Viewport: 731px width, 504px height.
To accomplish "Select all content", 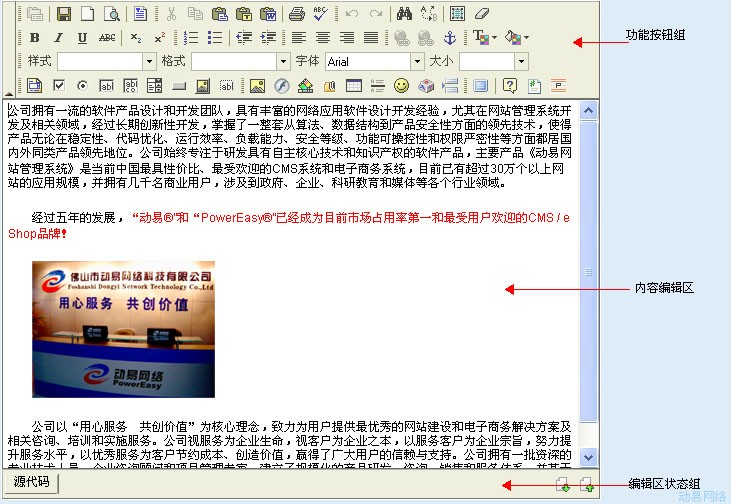I will 457,14.
